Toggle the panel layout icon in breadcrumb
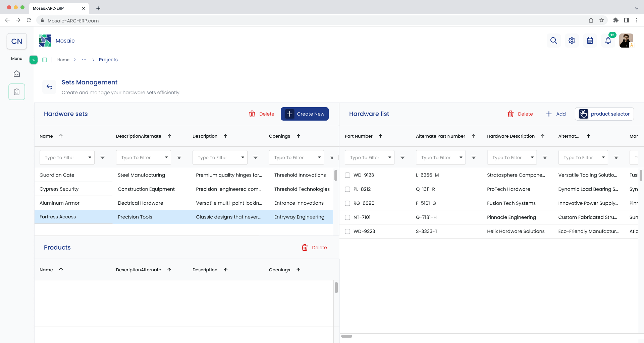The width and height of the screenshot is (644, 343). [x=45, y=60]
